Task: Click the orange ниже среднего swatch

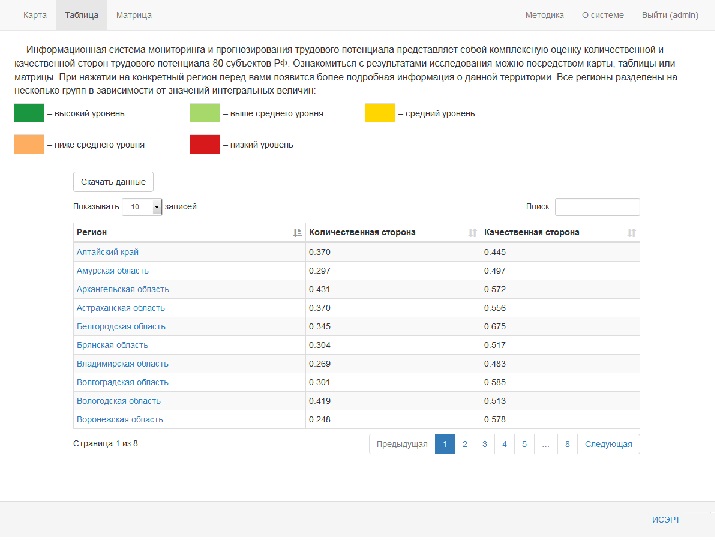Action: tap(29, 145)
